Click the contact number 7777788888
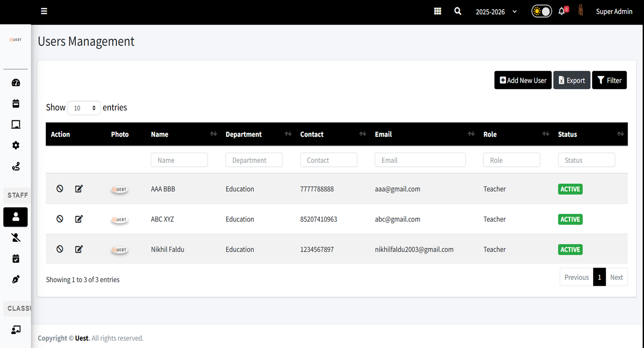The image size is (644, 348). coord(317,189)
